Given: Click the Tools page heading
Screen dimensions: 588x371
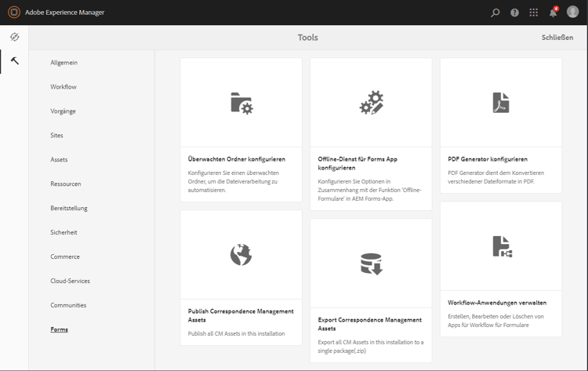Looking at the screenshot, I should (308, 38).
